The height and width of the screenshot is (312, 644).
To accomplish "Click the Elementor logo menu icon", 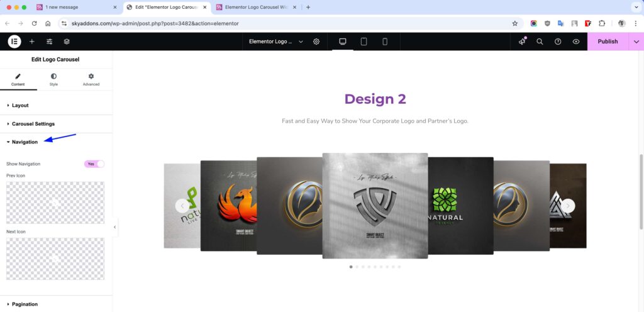I will click(14, 42).
